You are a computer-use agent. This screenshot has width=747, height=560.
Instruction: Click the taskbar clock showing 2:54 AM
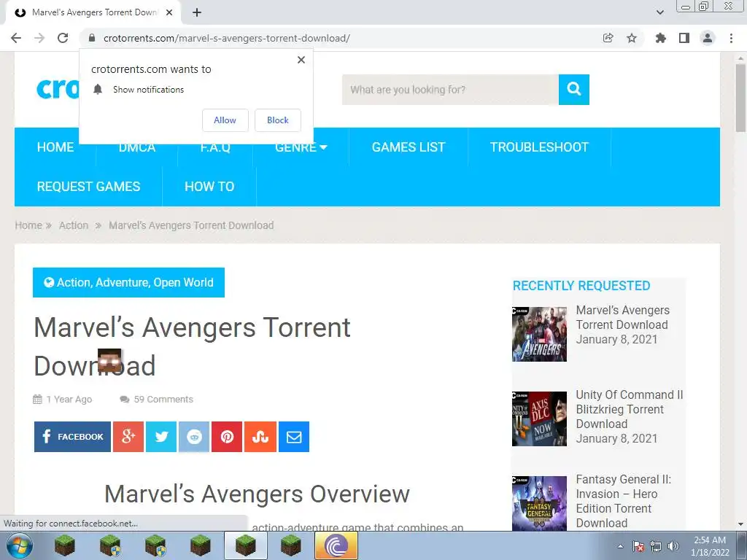pyautogui.click(x=710, y=546)
